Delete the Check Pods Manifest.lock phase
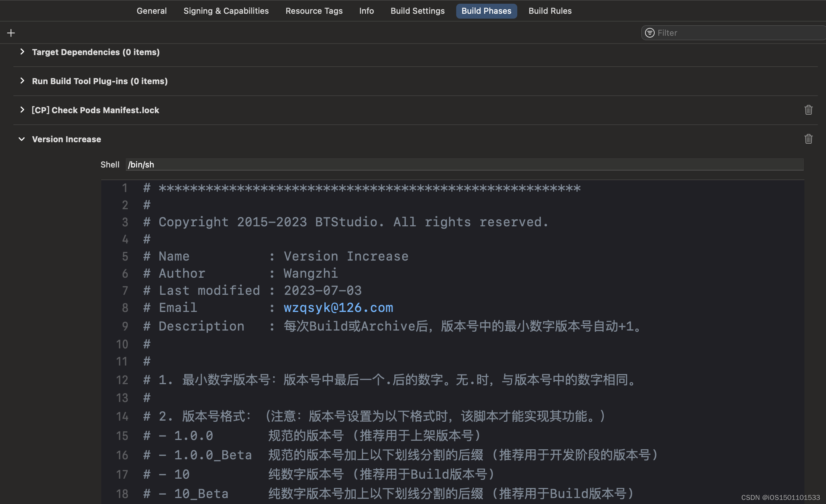Image resolution: width=826 pixels, height=504 pixels. coord(808,110)
